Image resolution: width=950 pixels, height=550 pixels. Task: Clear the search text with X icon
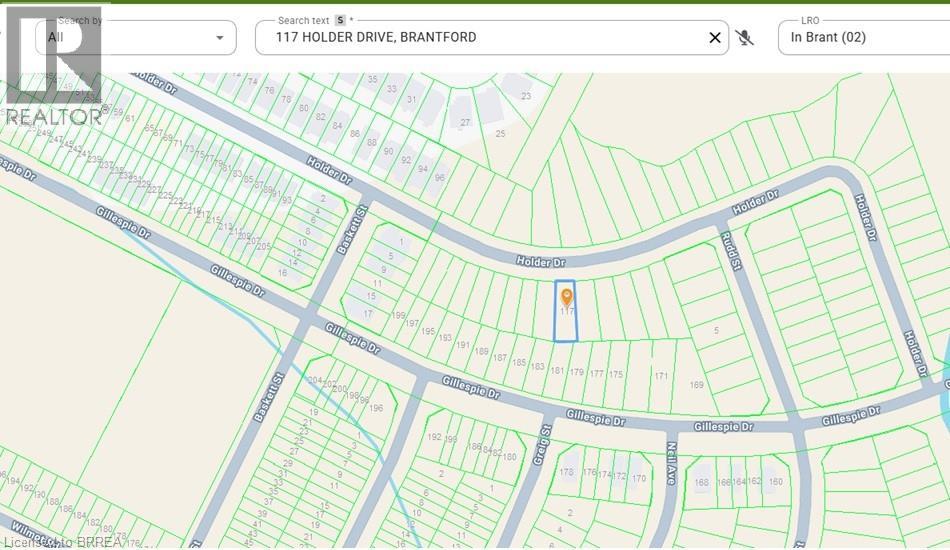pos(715,38)
